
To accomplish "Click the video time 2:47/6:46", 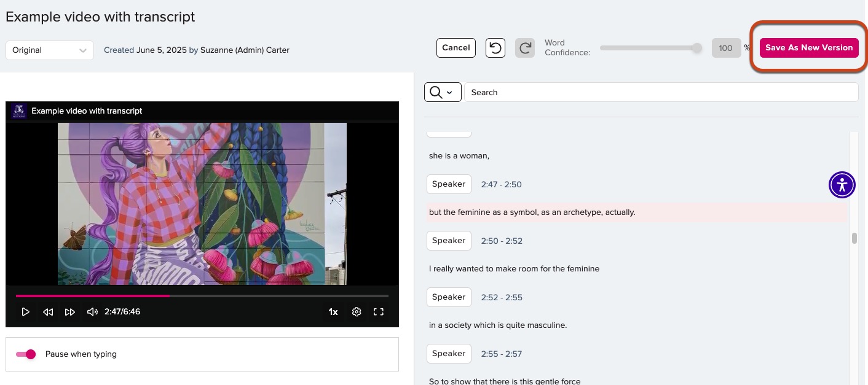I will point(122,312).
